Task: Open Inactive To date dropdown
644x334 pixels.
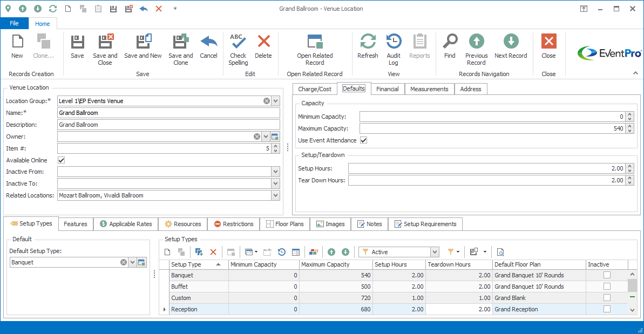Action: 276,184
